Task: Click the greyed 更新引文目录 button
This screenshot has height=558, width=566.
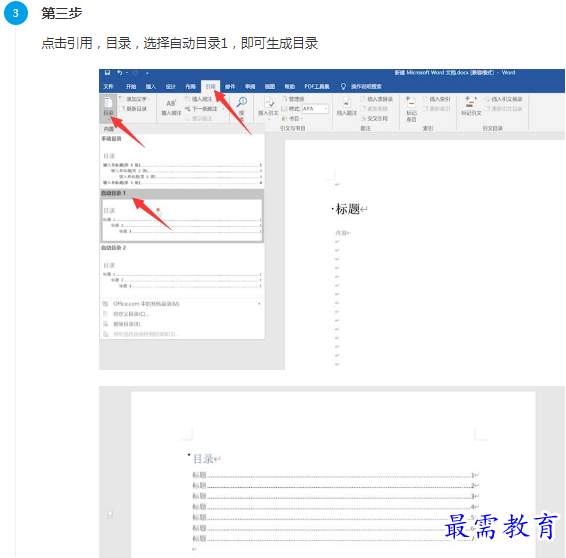Action: click(x=504, y=109)
